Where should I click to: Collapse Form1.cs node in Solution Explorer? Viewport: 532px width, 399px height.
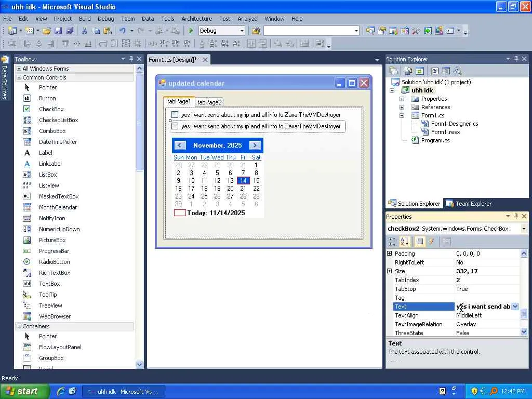pos(402,115)
